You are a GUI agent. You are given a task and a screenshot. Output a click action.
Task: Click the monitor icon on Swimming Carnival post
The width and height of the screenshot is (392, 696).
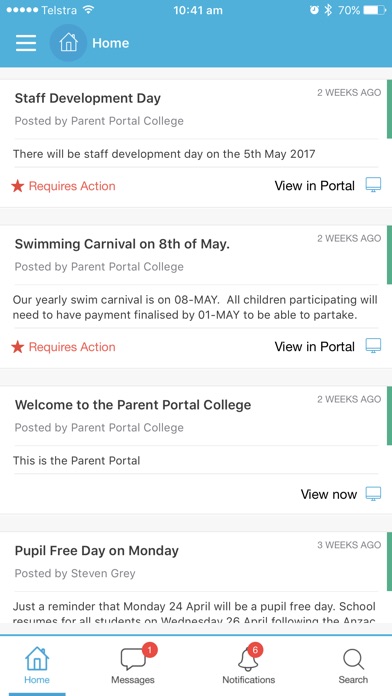click(x=373, y=346)
